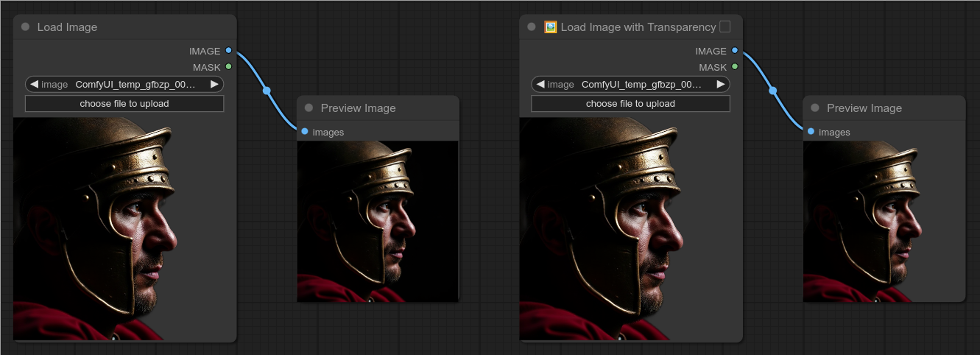Collapse Load Image with Transparency node via title dot
Image resolution: width=980 pixels, height=355 pixels.
pos(532,27)
